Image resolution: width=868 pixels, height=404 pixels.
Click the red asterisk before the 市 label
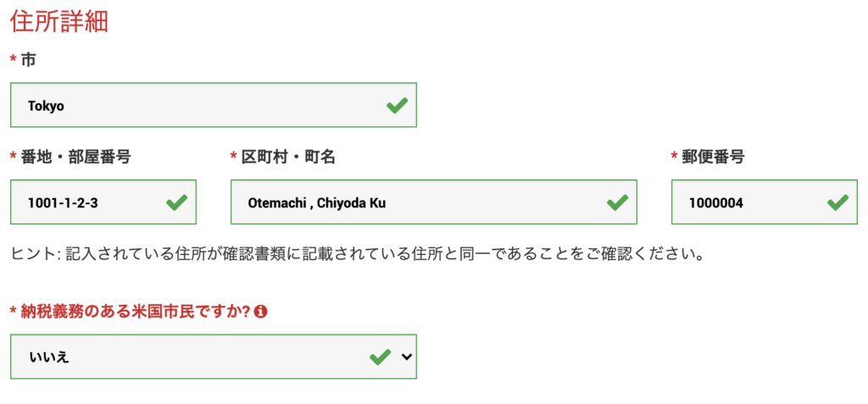tap(13, 60)
